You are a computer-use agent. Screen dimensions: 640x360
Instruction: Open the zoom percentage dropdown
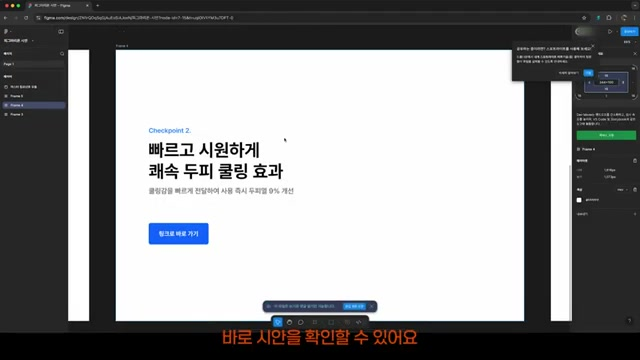(629, 42)
